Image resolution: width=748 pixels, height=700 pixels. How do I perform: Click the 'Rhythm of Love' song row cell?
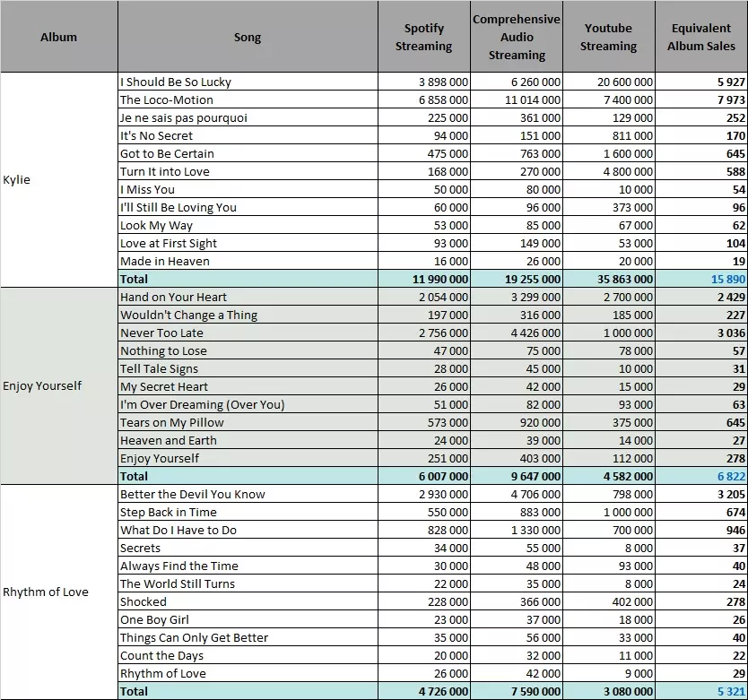click(x=248, y=673)
